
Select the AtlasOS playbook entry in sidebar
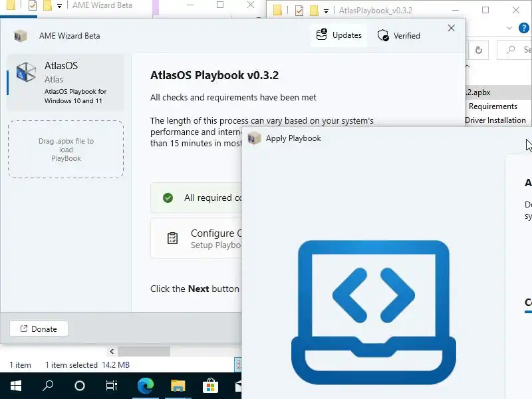65,82
